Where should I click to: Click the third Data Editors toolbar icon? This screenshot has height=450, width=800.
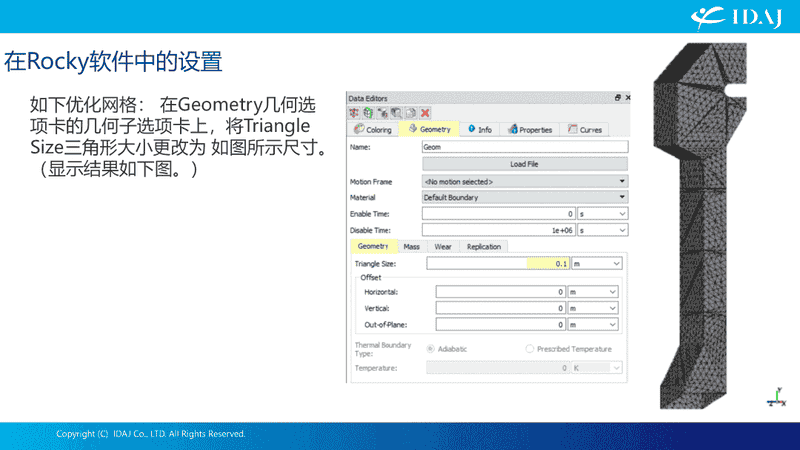[x=382, y=113]
